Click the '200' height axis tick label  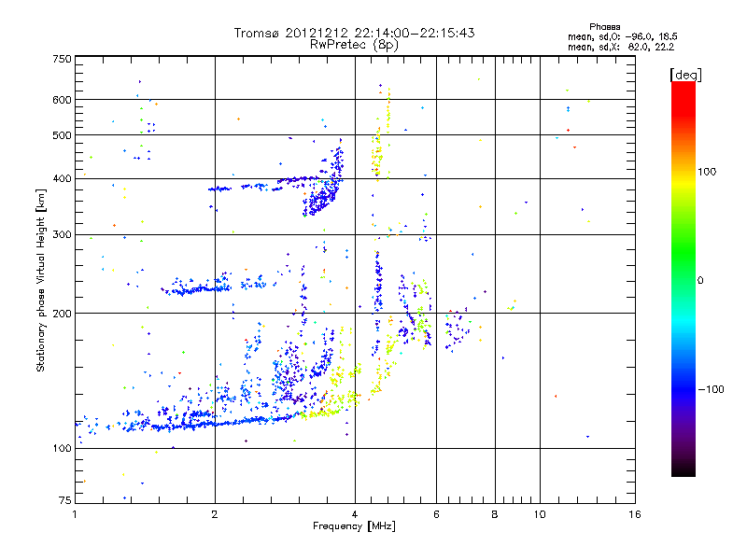[x=62, y=314]
